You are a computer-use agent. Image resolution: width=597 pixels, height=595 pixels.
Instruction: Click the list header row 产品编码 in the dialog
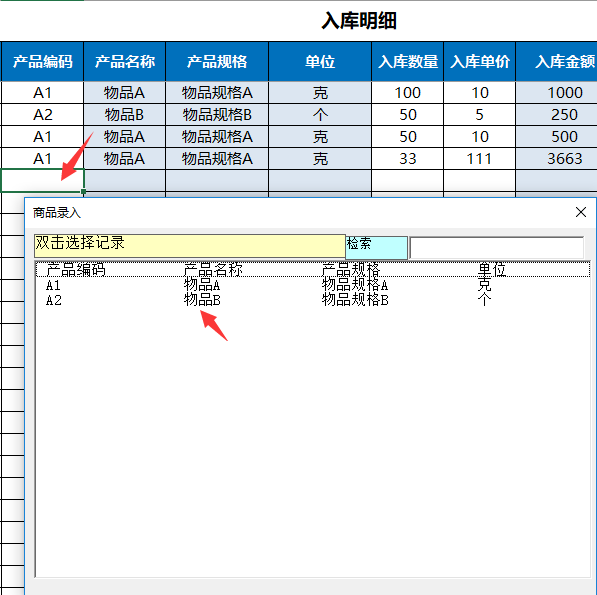click(x=75, y=270)
